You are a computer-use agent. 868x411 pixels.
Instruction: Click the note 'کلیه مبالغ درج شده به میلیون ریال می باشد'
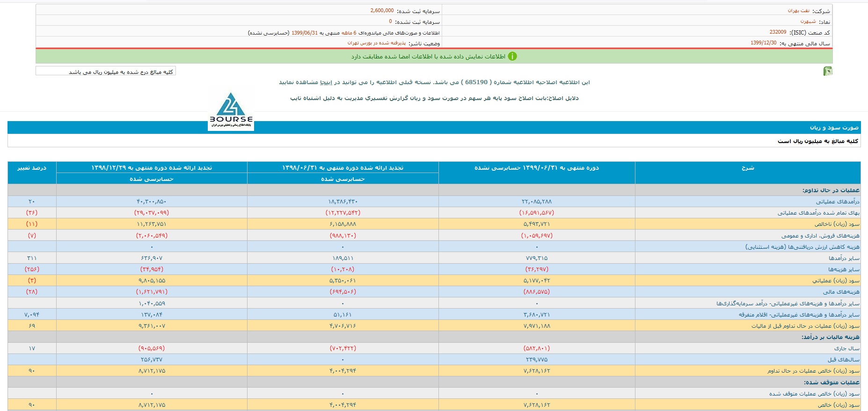pyautogui.click(x=121, y=72)
